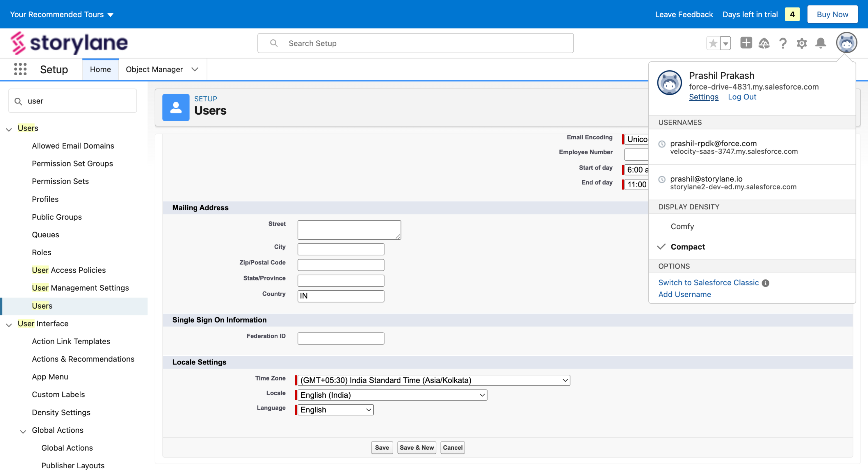This screenshot has height=471, width=868.
Task: Click the profile avatar in user panel
Action: pyautogui.click(x=669, y=83)
